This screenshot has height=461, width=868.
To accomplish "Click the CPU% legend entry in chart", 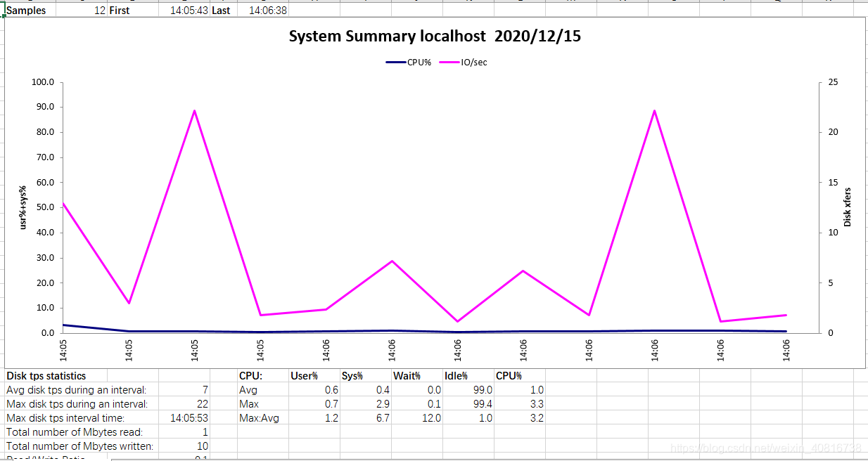I will tap(409, 63).
